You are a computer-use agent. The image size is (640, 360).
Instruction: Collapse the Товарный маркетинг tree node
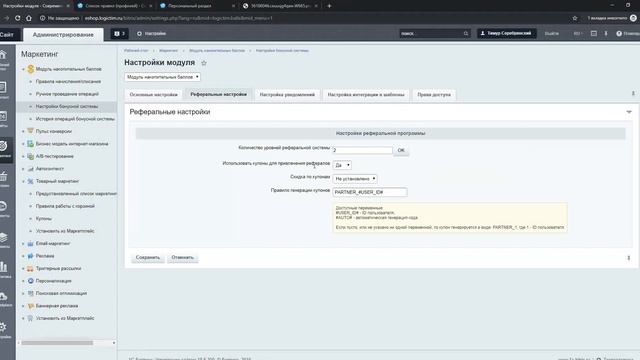23,181
